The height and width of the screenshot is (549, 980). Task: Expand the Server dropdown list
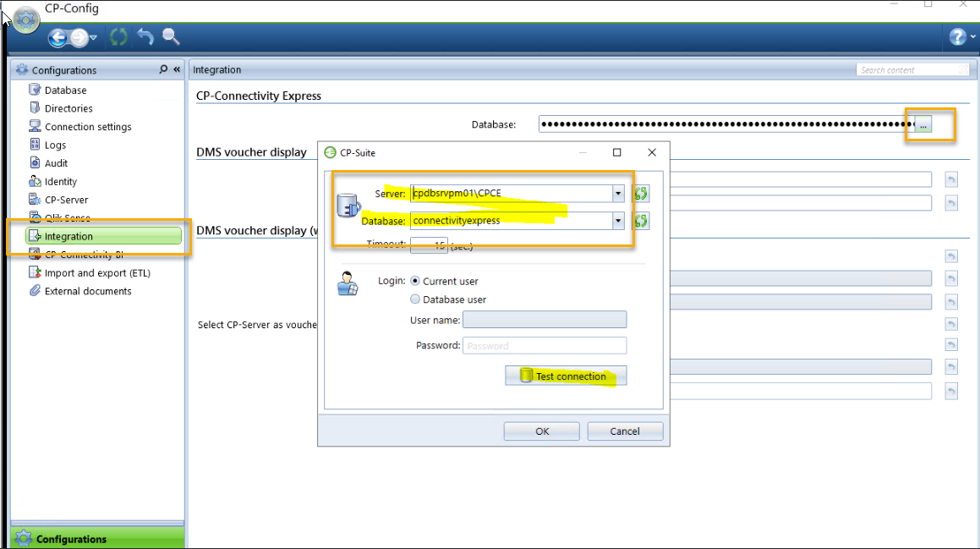[x=618, y=194]
